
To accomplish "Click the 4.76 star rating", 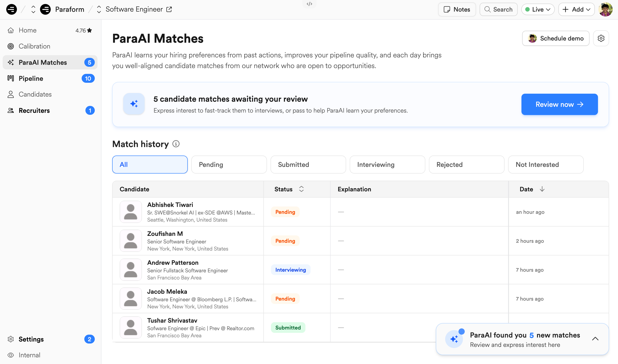I will point(84,30).
